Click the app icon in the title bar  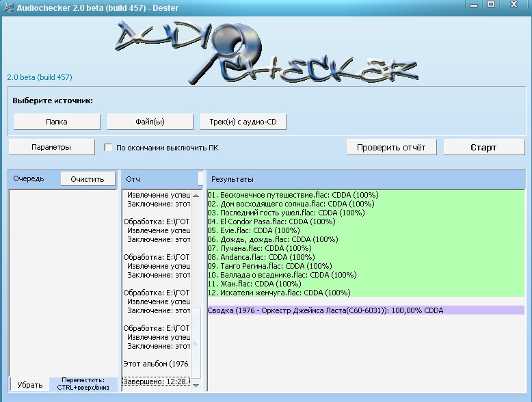(x=8, y=5)
